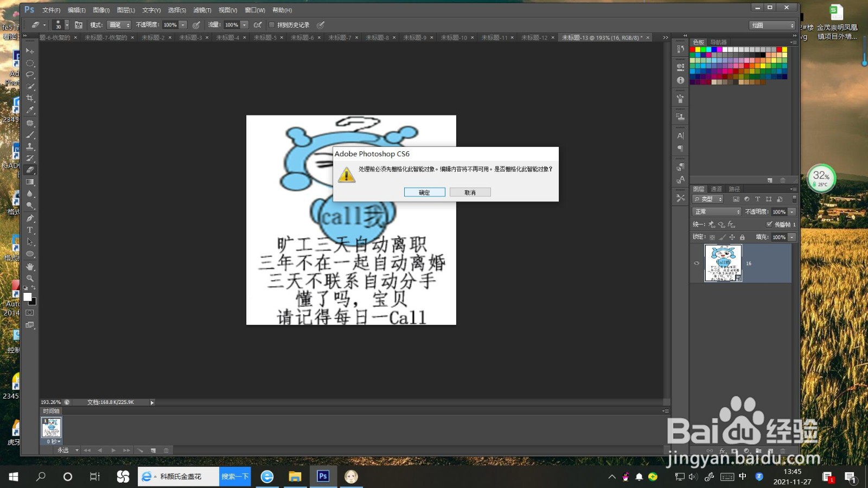Open the Paragraph panel icon
868x488 pixels.
pyautogui.click(x=680, y=149)
